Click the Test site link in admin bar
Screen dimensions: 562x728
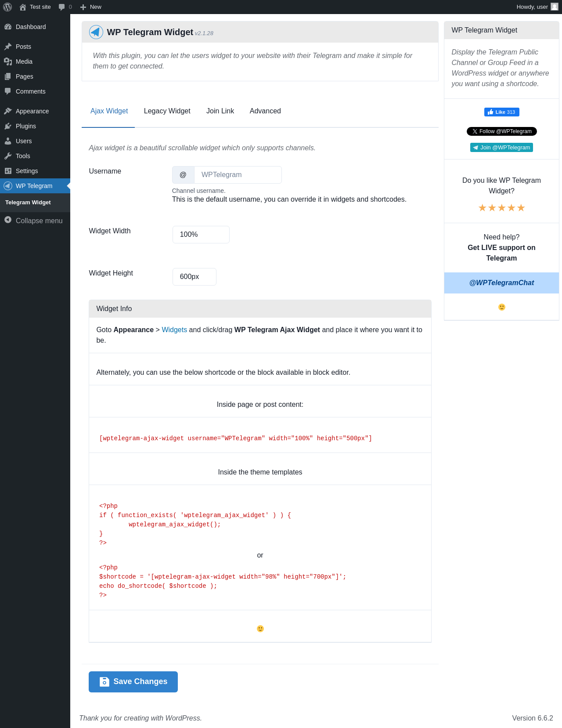click(35, 7)
